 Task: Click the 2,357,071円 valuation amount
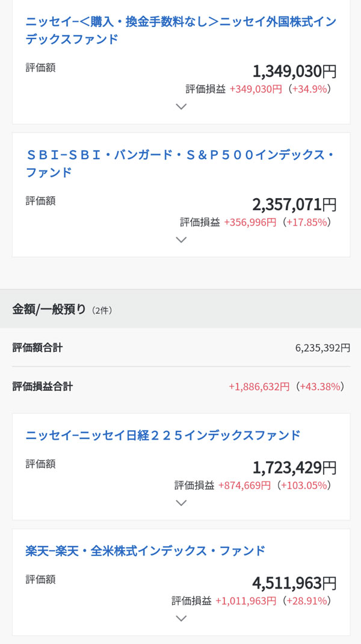(294, 204)
